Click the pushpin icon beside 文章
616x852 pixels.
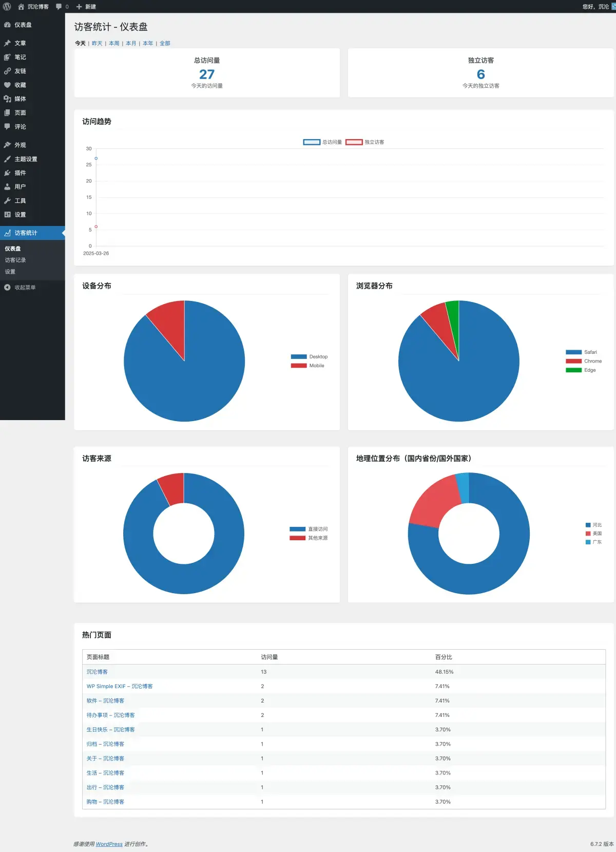click(x=7, y=43)
